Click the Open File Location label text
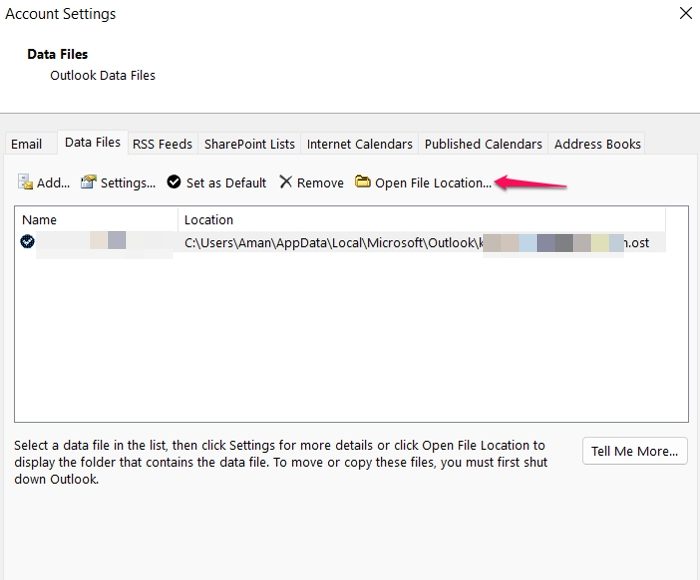The height and width of the screenshot is (580, 700). pos(433,183)
